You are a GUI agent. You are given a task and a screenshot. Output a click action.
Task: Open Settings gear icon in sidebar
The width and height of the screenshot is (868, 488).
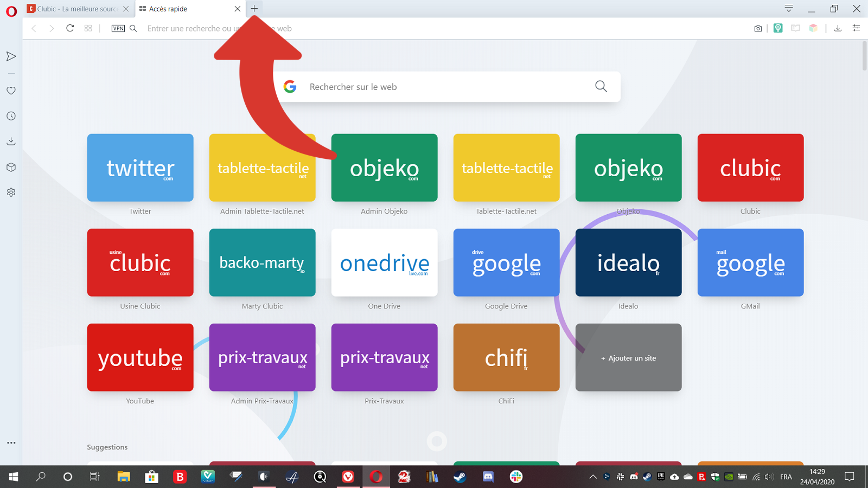click(11, 192)
